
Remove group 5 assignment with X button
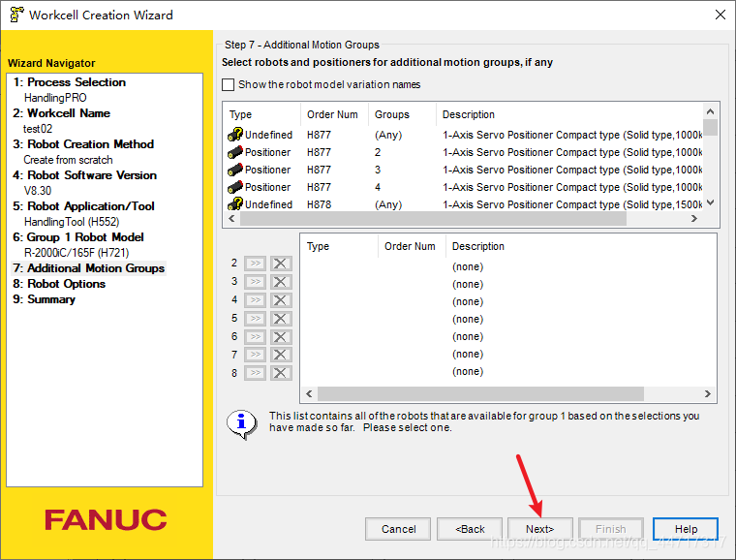point(281,318)
